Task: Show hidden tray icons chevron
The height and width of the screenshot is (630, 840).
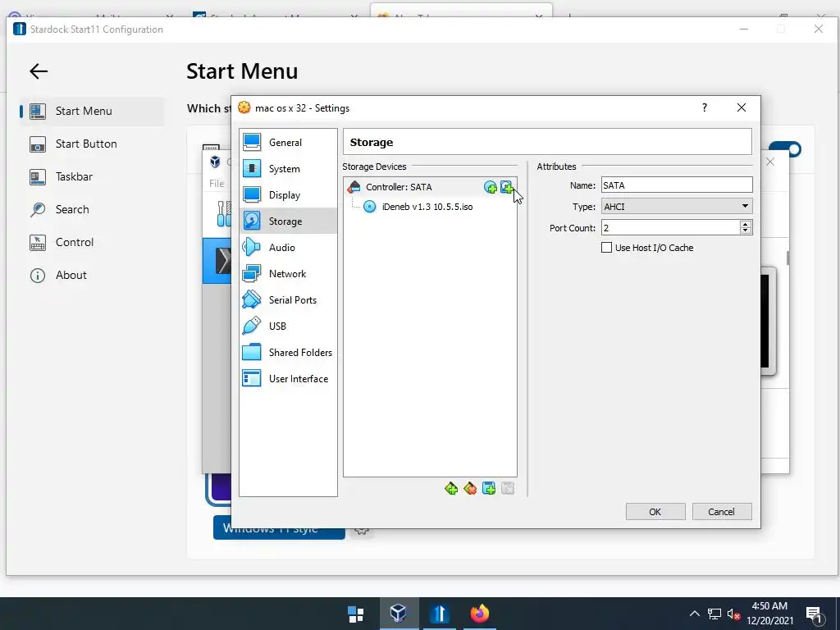Action: click(x=694, y=614)
